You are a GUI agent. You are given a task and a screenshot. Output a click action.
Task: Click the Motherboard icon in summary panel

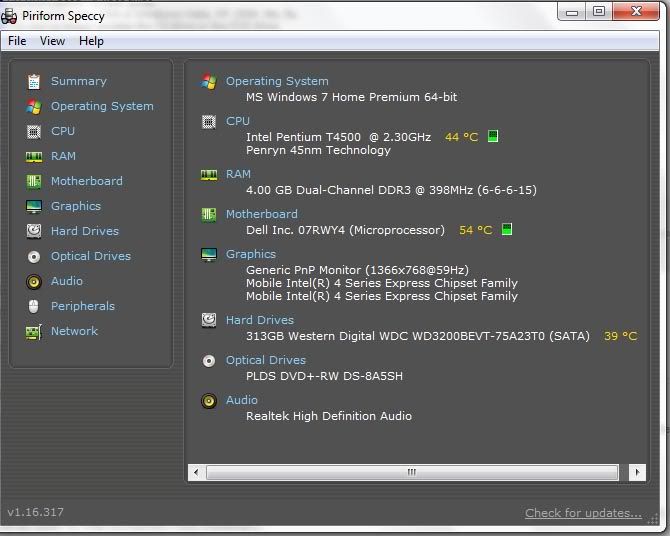209,214
